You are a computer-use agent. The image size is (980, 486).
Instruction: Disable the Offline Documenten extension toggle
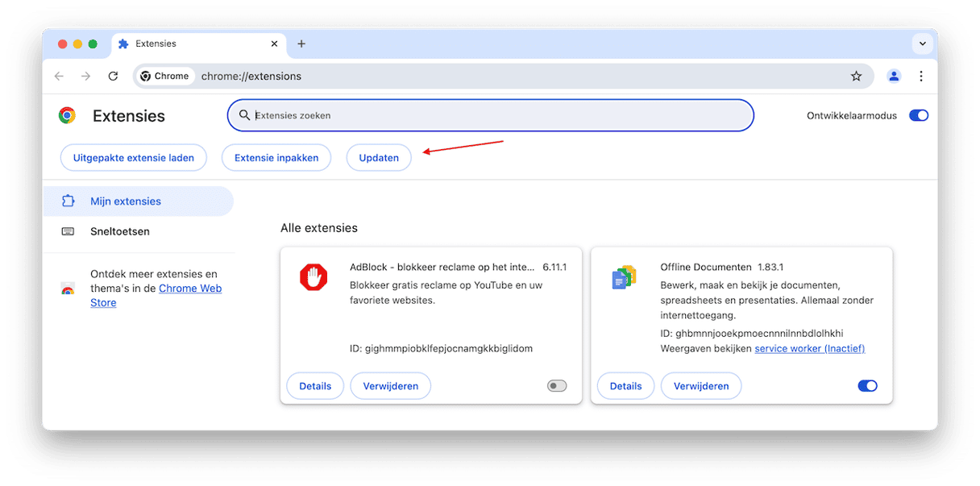click(867, 386)
